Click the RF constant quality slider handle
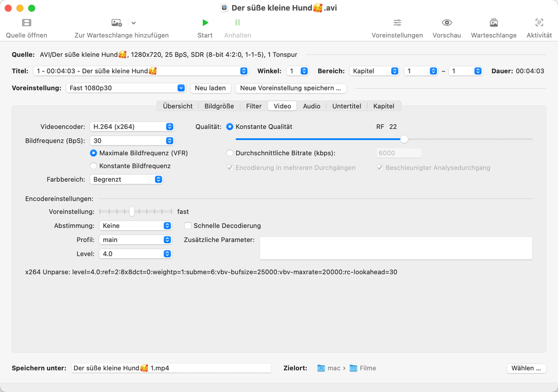558x392 pixels. pyautogui.click(x=404, y=139)
